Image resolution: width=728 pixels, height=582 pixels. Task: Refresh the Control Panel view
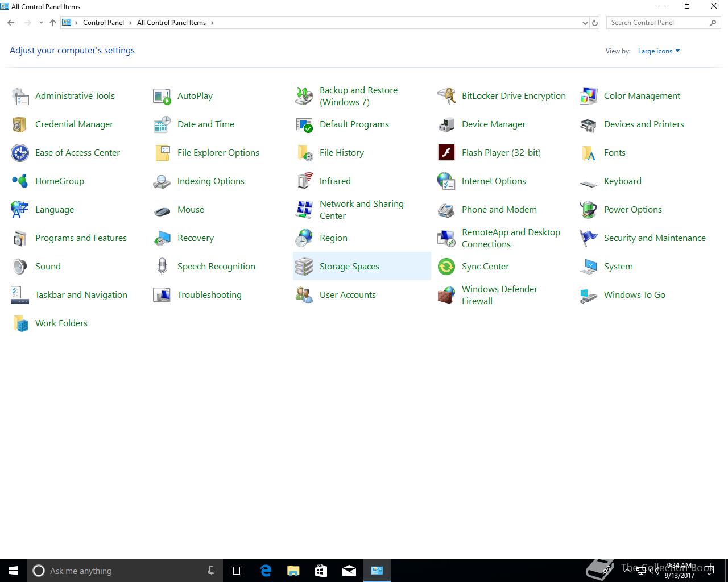coord(595,23)
